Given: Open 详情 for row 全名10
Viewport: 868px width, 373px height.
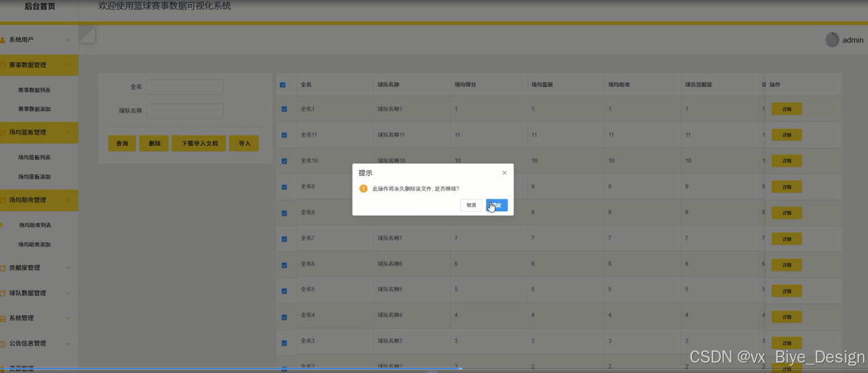Looking at the screenshot, I should tap(786, 161).
